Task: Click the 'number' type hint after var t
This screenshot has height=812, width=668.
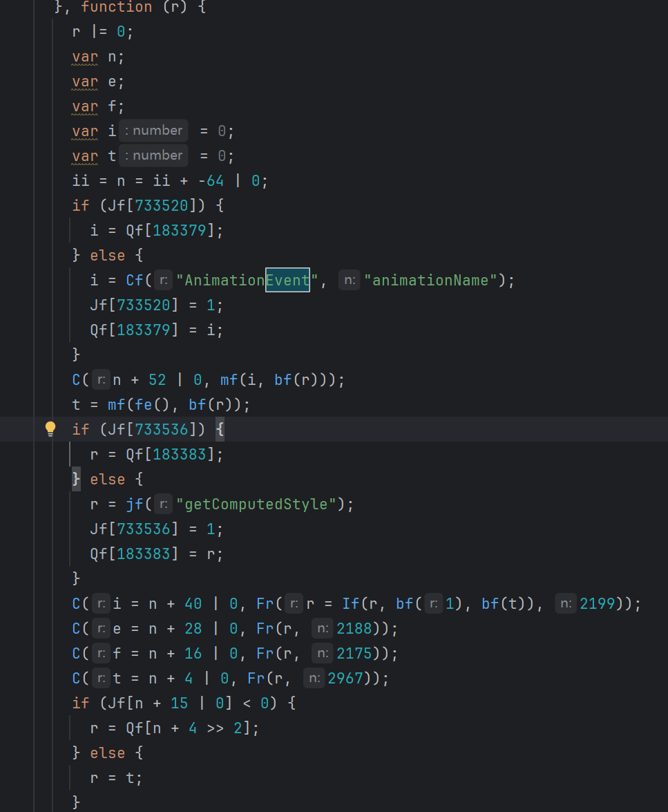Action: (x=153, y=155)
